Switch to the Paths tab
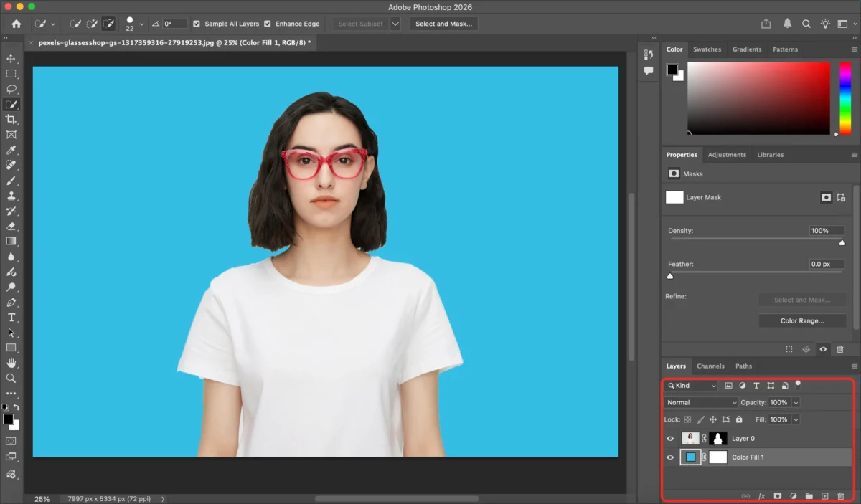The image size is (861, 504). [743, 366]
